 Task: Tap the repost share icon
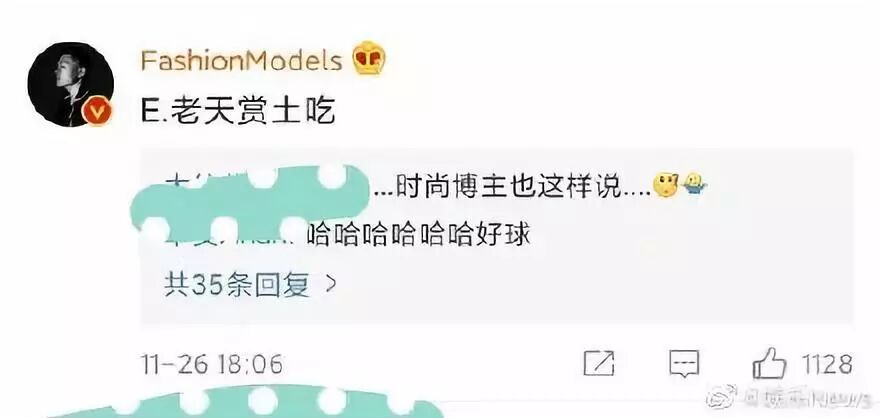click(599, 364)
